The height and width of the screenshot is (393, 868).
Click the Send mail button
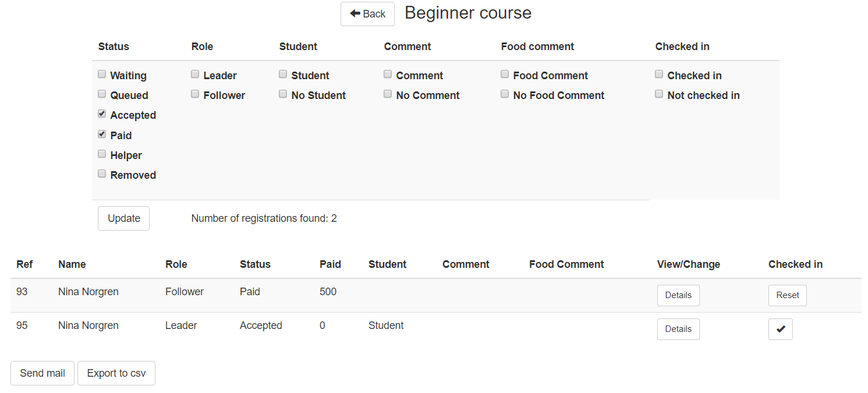click(x=42, y=373)
